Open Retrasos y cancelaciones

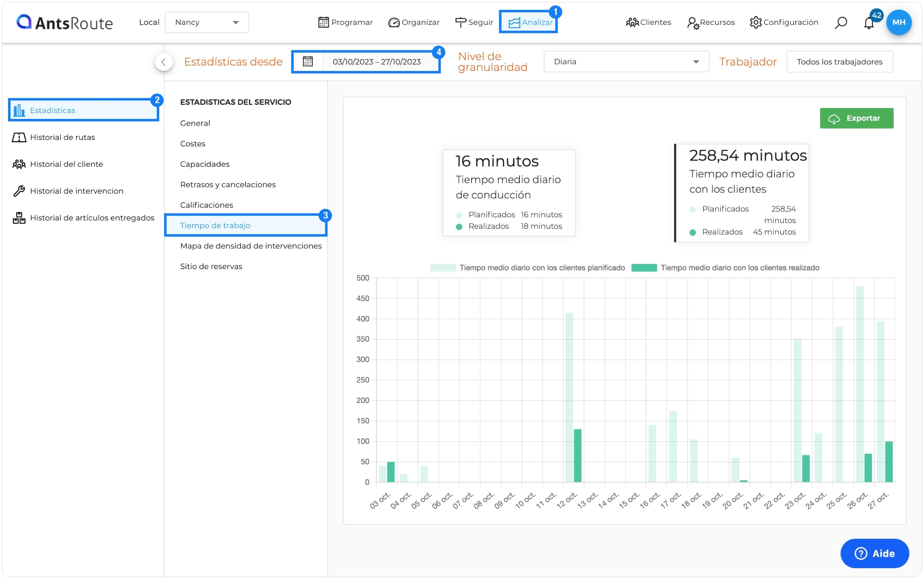point(228,184)
